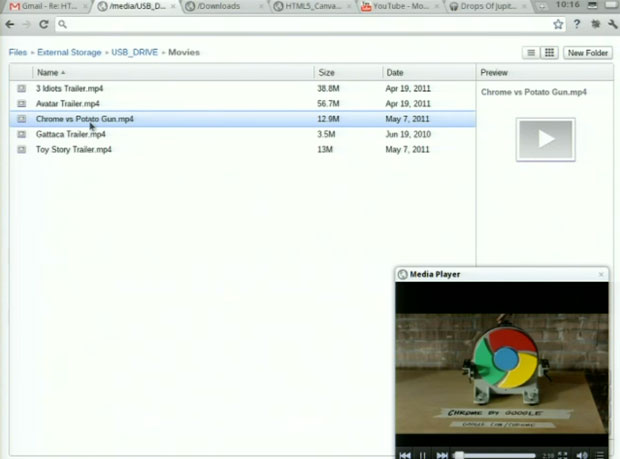
Task: Select 3 Idiots Trailer.mp4 file
Action: [x=243, y=88]
